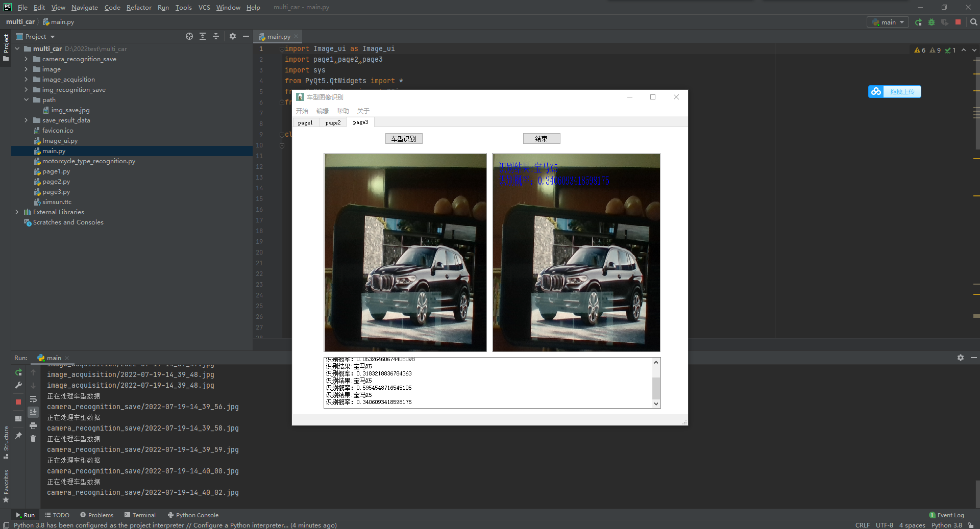Image resolution: width=980 pixels, height=529 pixels.
Task: Click Python 3.8 interpreter in status bar
Action: [947, 525]
